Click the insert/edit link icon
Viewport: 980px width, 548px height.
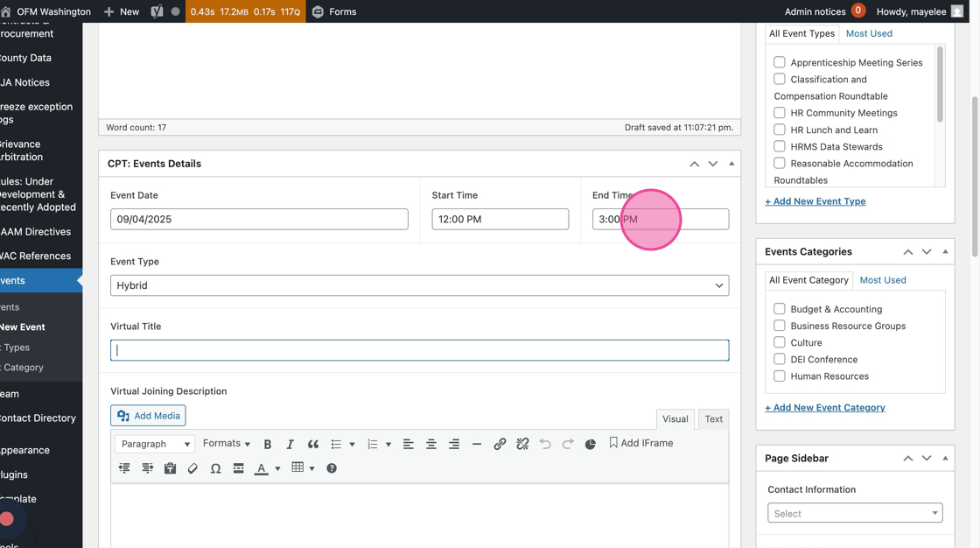500,445
